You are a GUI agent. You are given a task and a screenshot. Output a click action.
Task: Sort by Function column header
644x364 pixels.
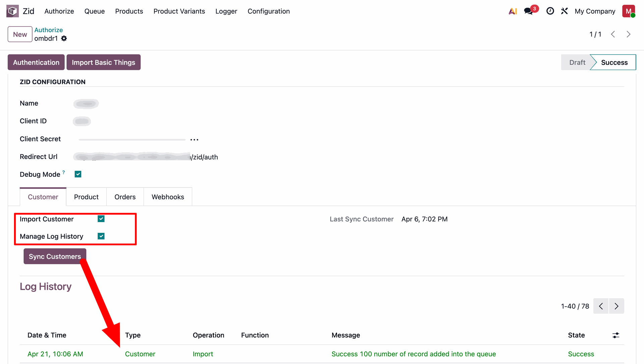(255, 335)
